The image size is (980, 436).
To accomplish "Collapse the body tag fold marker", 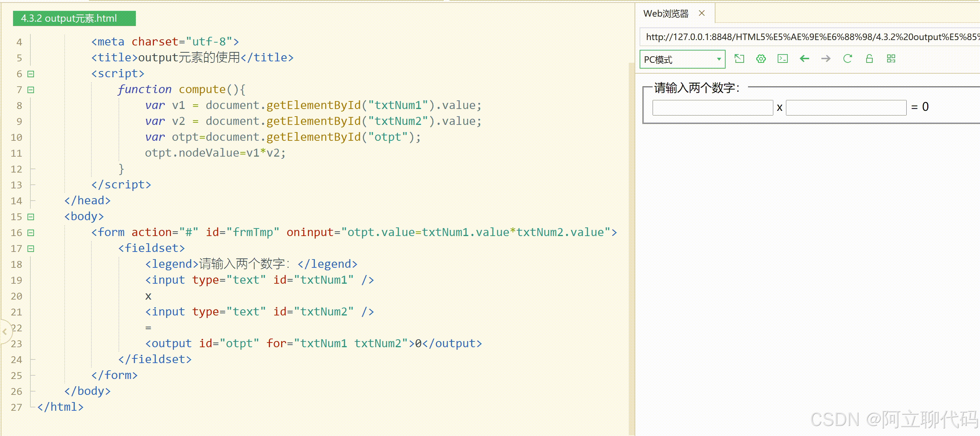I will pos(31,217).
